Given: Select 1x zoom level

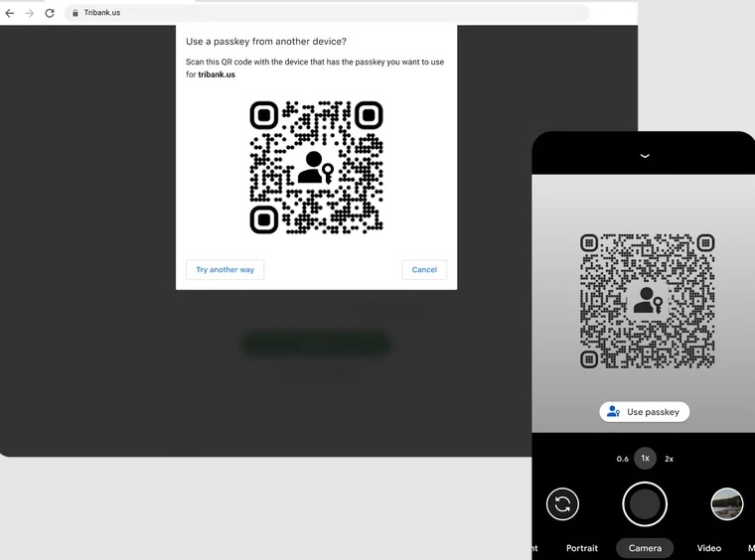Looking at the screenshot, I should click(645, 459).
